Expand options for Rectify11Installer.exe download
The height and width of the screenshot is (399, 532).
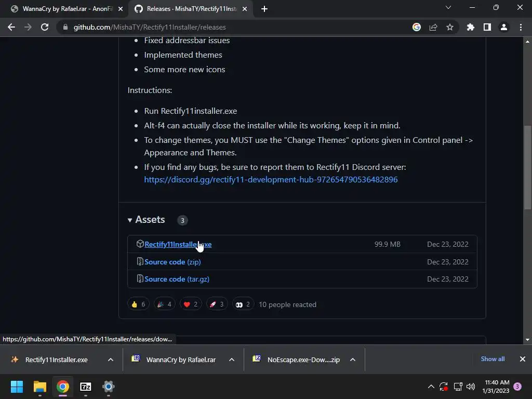click(111, 360)
